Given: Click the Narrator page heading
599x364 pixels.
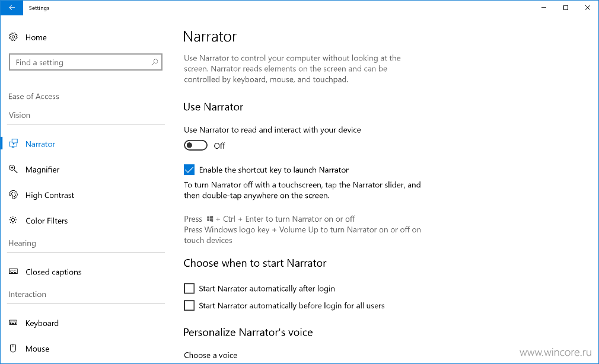Looking at the screenshot, I should point(210,37).
